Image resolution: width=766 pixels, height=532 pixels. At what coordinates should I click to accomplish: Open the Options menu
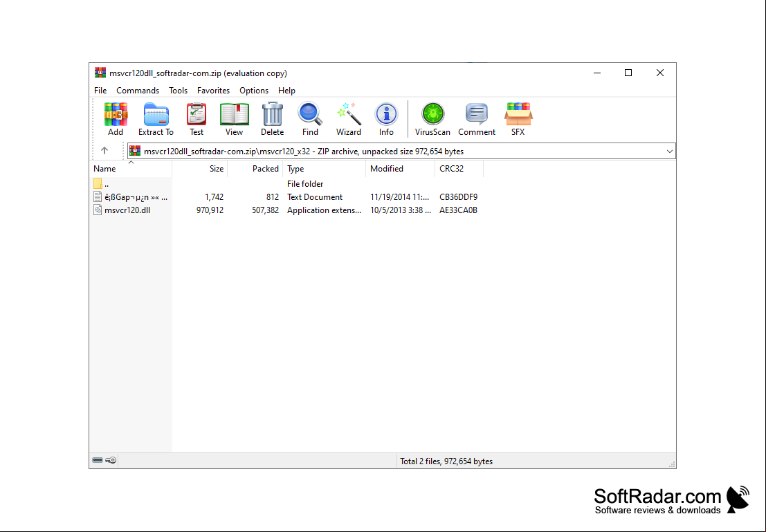(254, 91)
